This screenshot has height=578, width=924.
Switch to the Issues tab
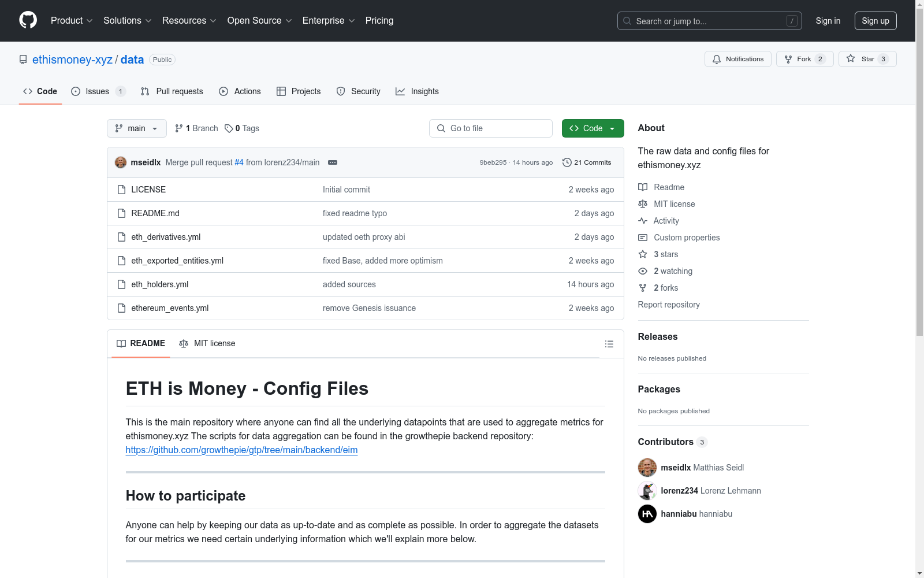pyautogui.click(x=98, y=91)
